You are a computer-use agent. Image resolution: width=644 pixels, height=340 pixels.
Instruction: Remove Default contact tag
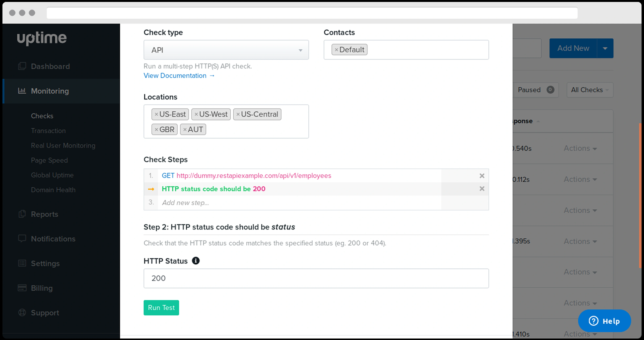coord(336,50)
